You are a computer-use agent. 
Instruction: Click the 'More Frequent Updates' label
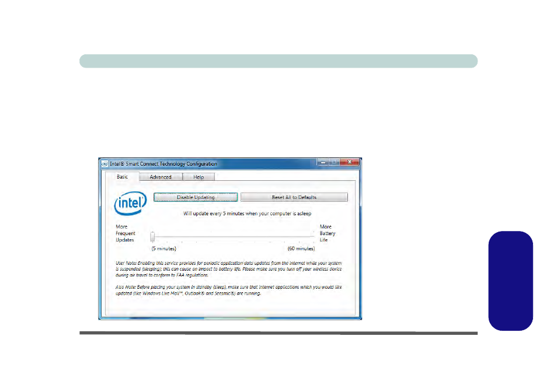point(126,233)
